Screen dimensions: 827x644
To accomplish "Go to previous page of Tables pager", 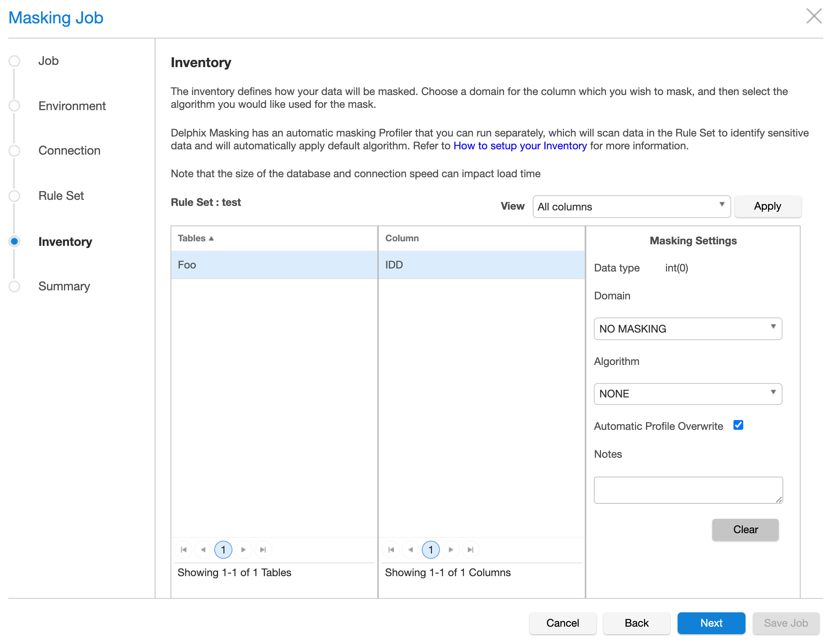I will [203, 550].
